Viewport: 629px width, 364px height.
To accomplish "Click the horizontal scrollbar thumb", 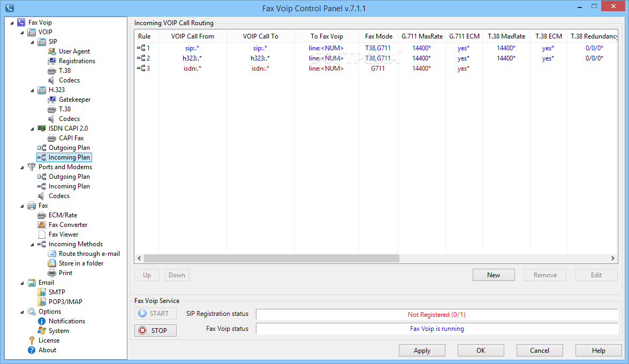I will pos(271,259).
